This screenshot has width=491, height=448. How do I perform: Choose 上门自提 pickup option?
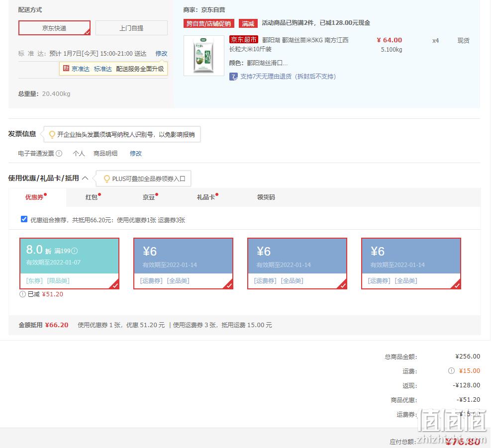[131, 28]
